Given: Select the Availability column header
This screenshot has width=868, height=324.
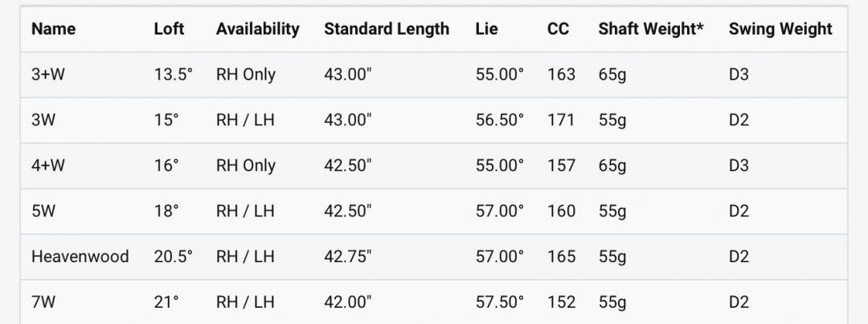Looking at the screenshot, I should (257, 29).
